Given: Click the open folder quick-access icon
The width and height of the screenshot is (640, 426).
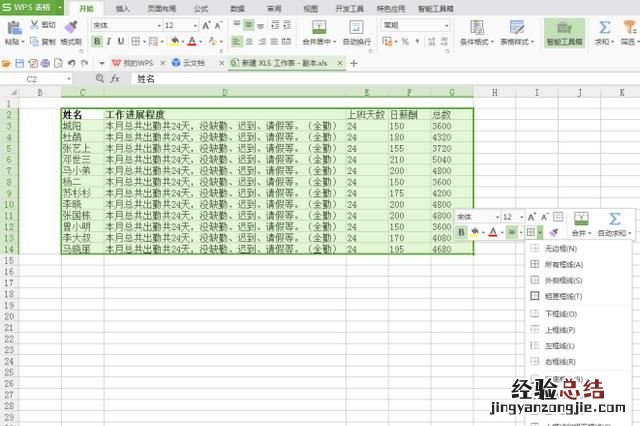Looking at the screenshot, I should (x=6, y=63).
